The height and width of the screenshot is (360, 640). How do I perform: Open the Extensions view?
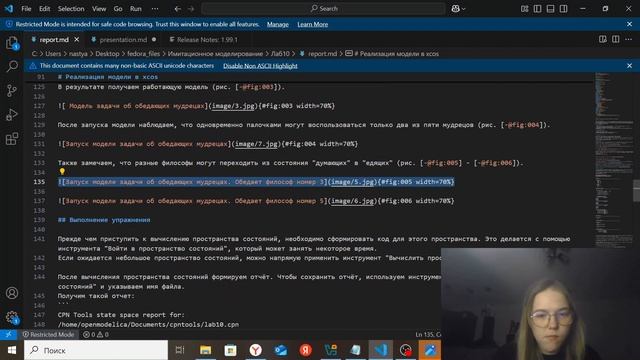12,139
